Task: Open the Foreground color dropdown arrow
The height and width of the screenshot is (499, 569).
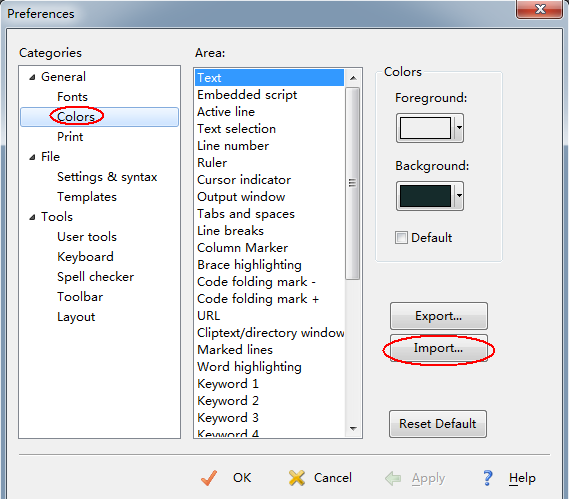Action: coord(459,128)
